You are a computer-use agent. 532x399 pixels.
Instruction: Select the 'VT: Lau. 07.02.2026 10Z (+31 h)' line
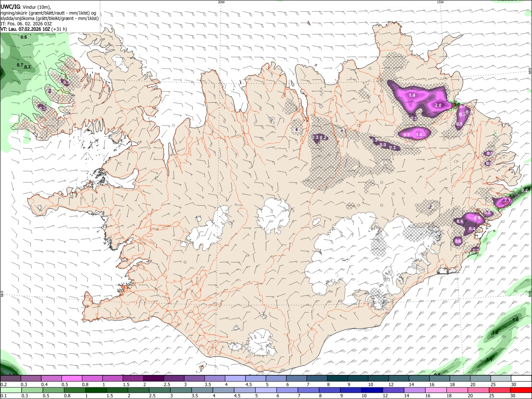point(34,29)
